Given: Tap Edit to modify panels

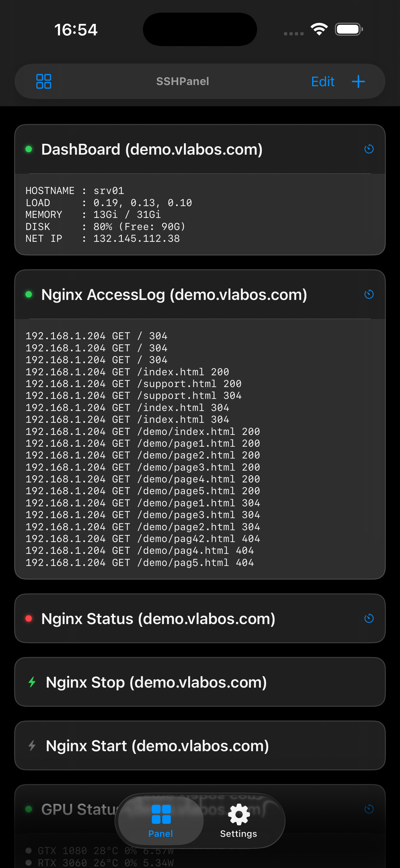Looking at the screenshot, I should tap(322, 81).
